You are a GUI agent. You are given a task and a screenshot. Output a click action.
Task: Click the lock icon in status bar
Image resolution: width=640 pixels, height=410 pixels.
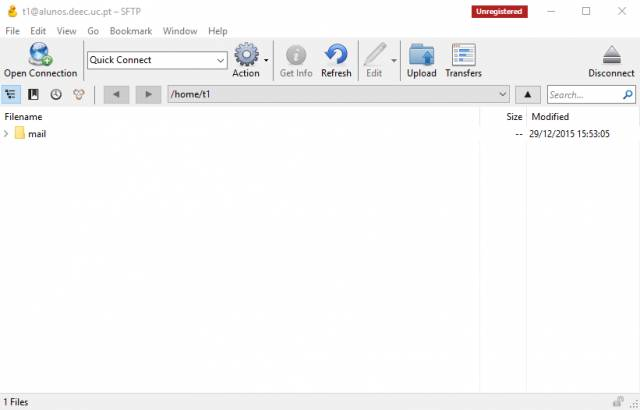tap(618, 402)
